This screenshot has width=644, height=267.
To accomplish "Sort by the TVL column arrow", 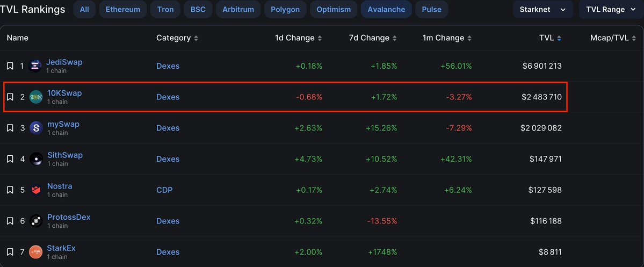I will [x=559, y=38].
